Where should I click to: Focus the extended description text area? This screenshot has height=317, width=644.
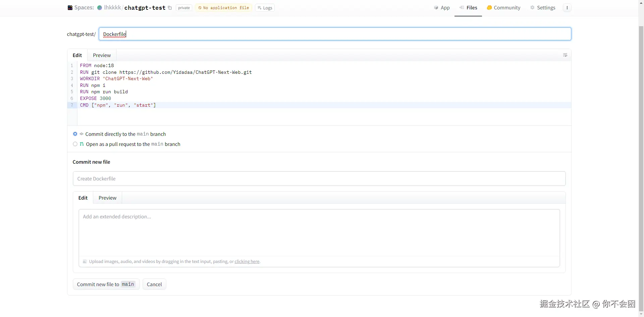pos(319,233)
